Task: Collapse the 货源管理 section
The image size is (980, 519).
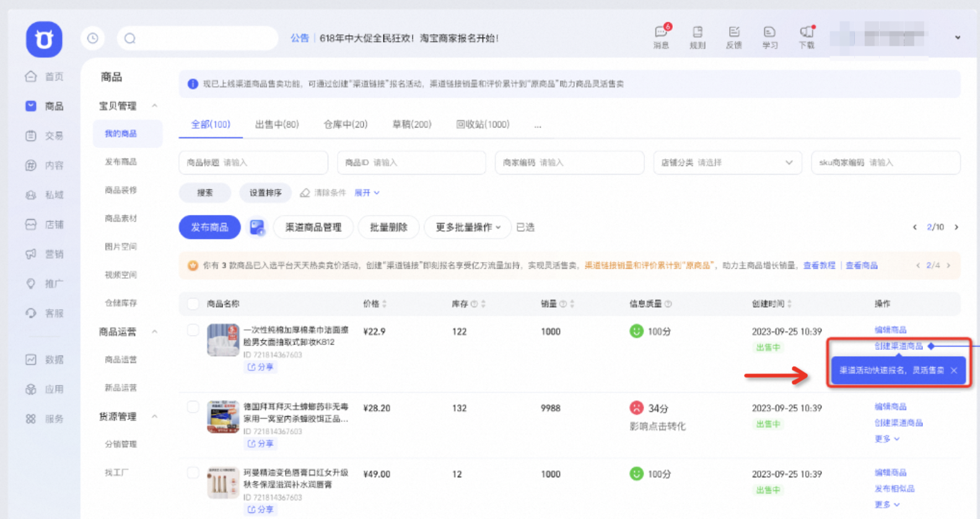Action: point(155,416)
